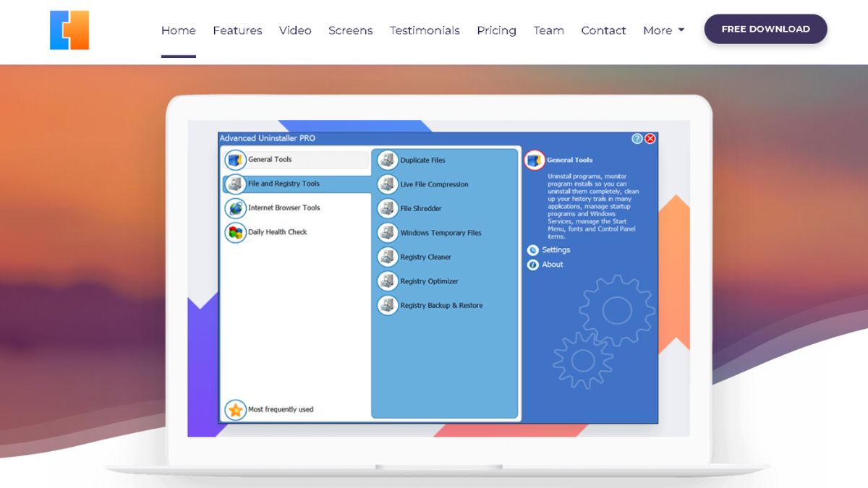Screen dimensions: 868x488
Task: Click the About link text
Action: (x=553, y=265)
